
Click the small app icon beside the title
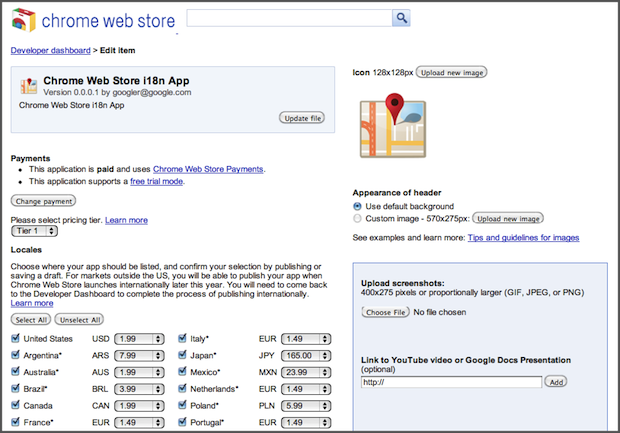coord(28,86)
